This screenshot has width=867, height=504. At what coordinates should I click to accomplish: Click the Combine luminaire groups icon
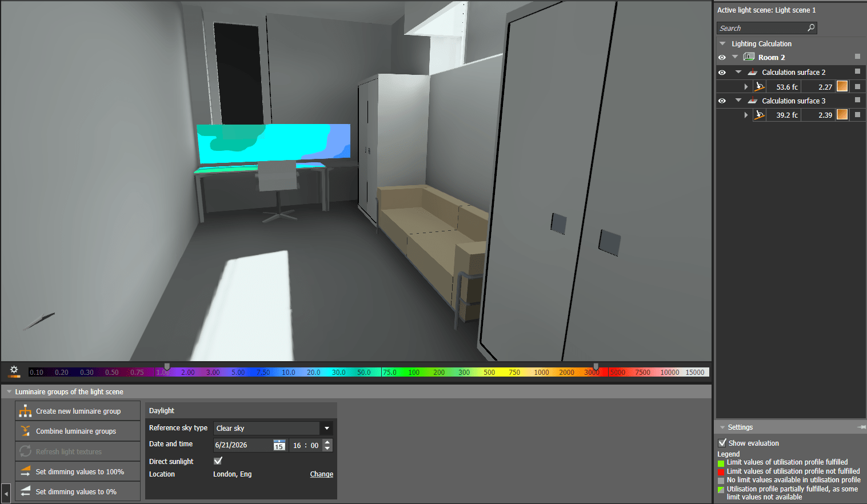[25, 431]
